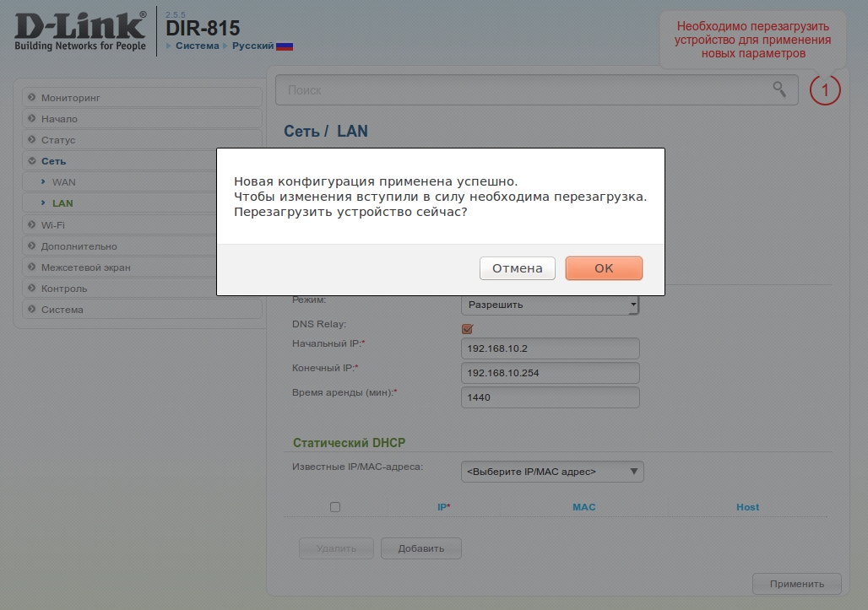Check the static DHCP table select-all box
868x610 pixels.
[335, 507]
